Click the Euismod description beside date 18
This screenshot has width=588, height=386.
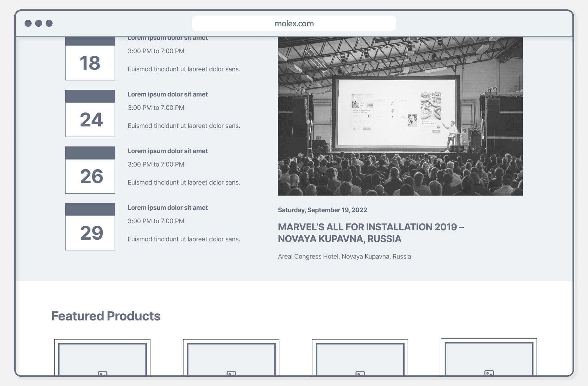tap(184, 69)
